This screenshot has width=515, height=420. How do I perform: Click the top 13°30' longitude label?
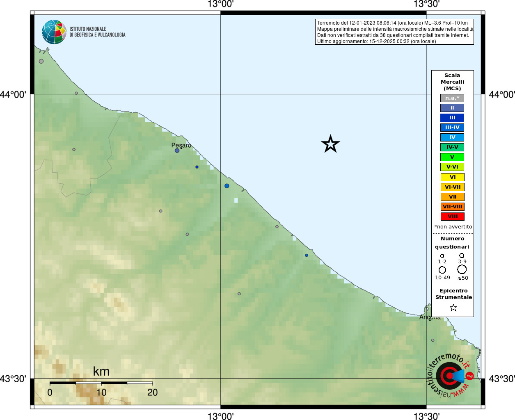tap(426, 5)
